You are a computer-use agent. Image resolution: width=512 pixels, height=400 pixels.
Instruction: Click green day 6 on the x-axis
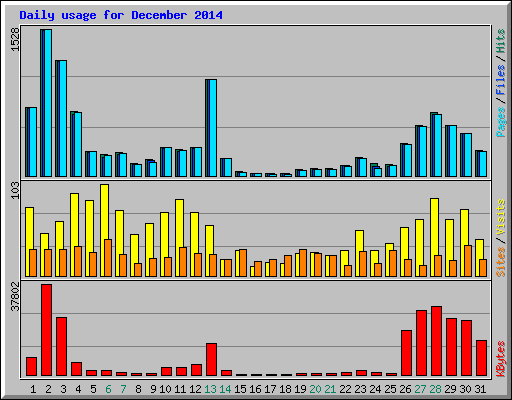click(108, 389)
